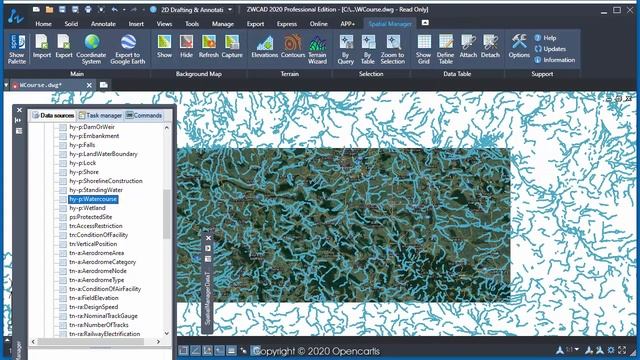Viewport: 640px width, 360px height.
Task: Open the Express ribbon tab
Action: [287, 24]
